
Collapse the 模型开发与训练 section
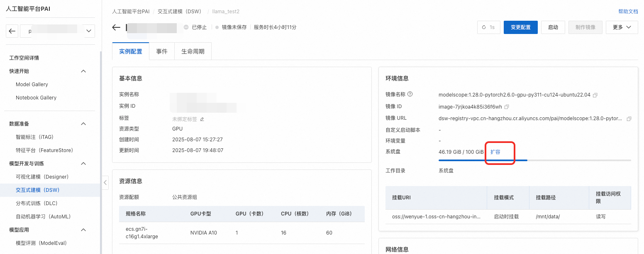click(x=83, y=164)
